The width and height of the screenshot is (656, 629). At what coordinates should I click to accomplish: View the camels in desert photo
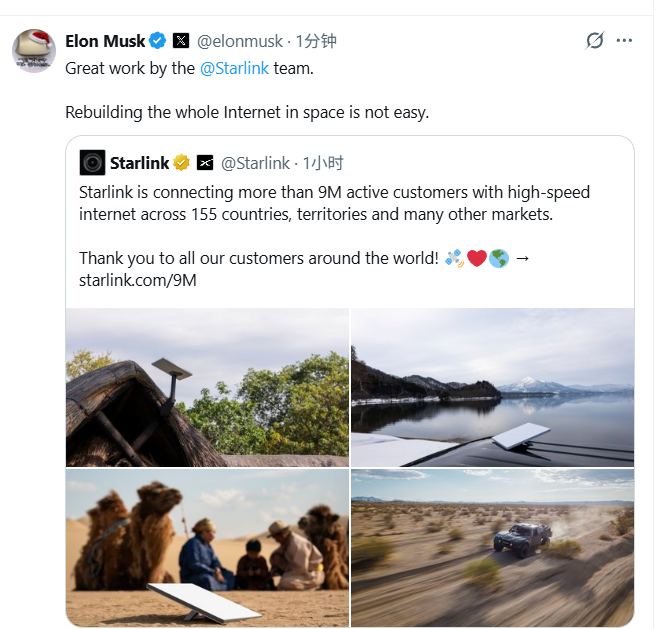pos(207,548)
